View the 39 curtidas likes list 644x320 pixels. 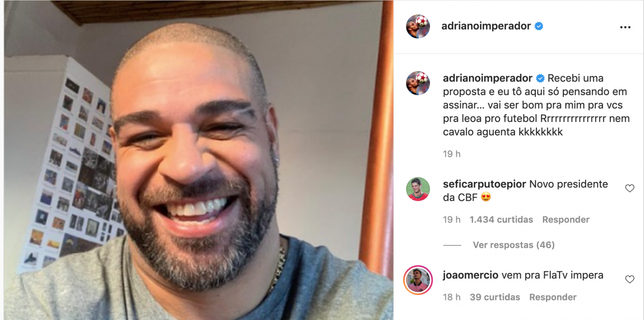(495, 297)
